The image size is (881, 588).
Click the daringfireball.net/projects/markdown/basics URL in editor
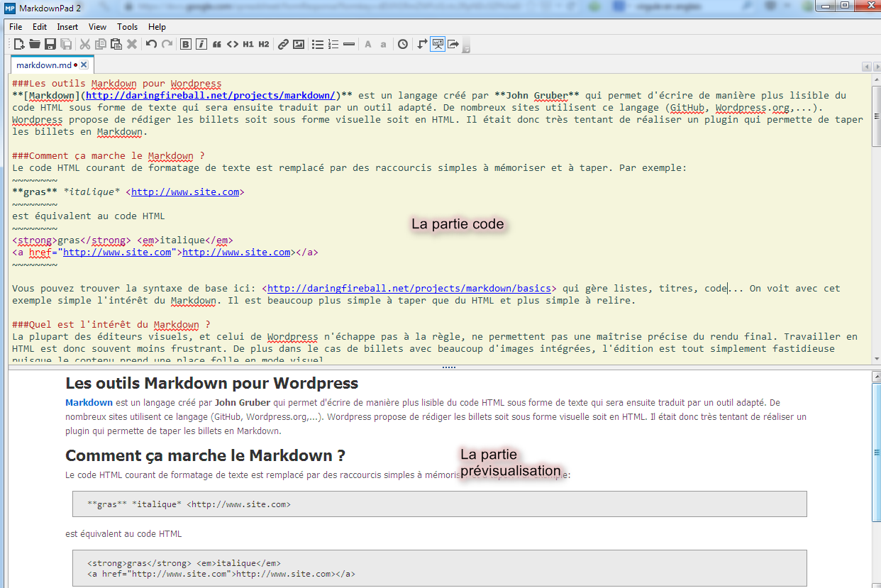[x=409, y=289]
